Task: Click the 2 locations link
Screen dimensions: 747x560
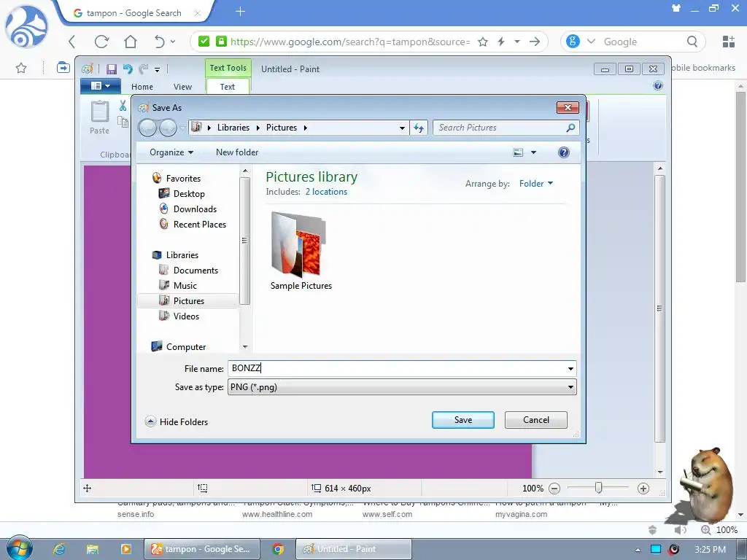Action: (326, 192)
